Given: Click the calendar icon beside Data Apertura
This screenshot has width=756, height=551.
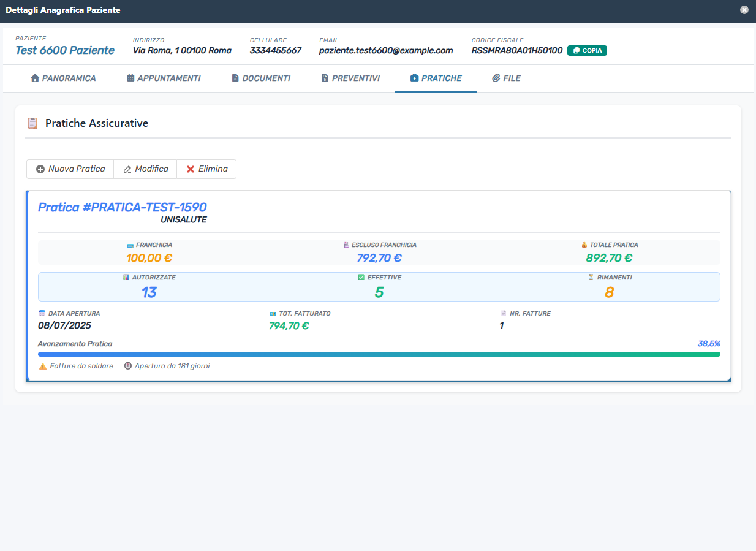Looking at the screenshot, I should pos(42,313).
